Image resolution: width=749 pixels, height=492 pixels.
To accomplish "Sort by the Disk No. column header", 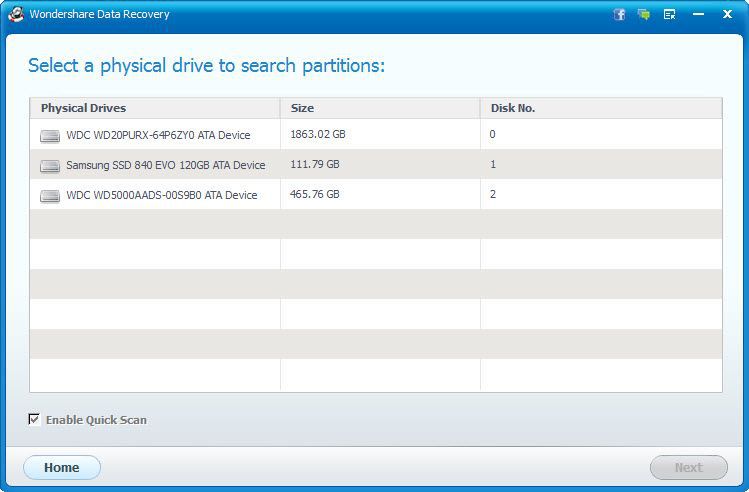I will click(x=601, y=108).
